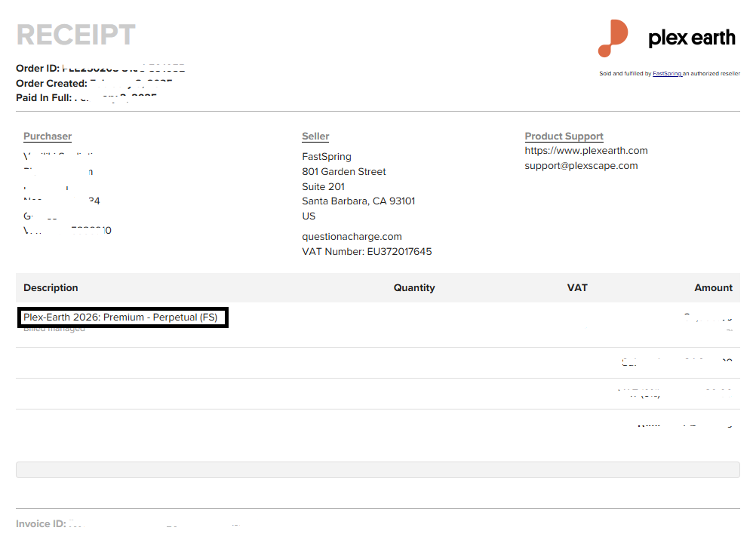Click the orange Plex.Earth logo icon
The height and width of the screenshot is (546, 756).
click(x=613, y=38)
